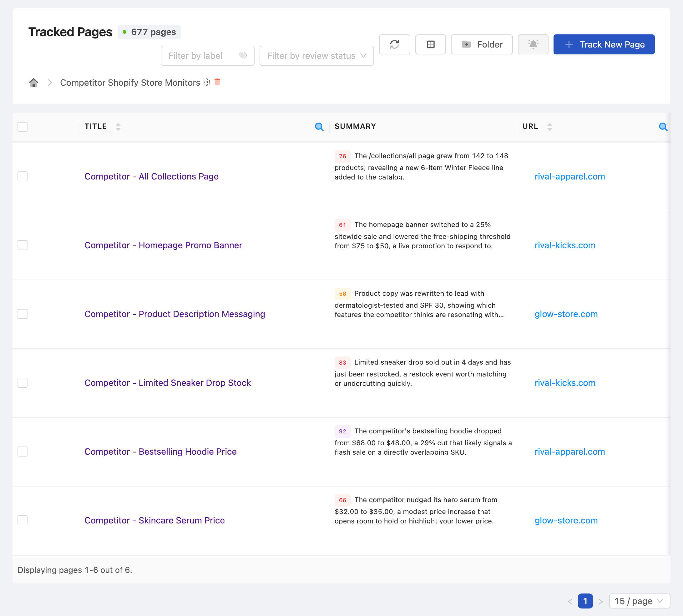Tick the Product Description Messaging checkbox

22,314
